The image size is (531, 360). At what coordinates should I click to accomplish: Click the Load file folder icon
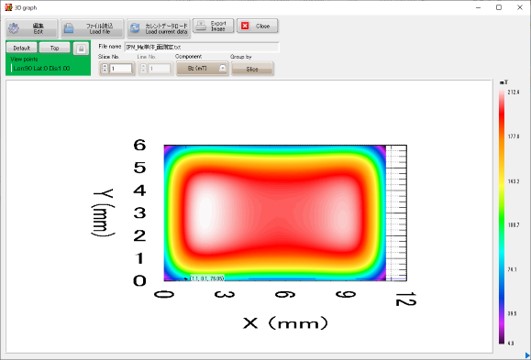69,28
